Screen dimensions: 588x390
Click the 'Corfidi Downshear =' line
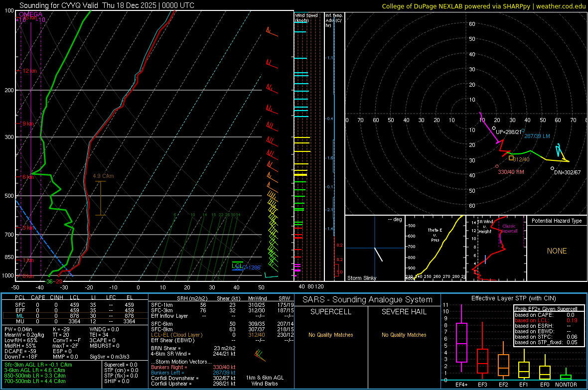(193, 378)
